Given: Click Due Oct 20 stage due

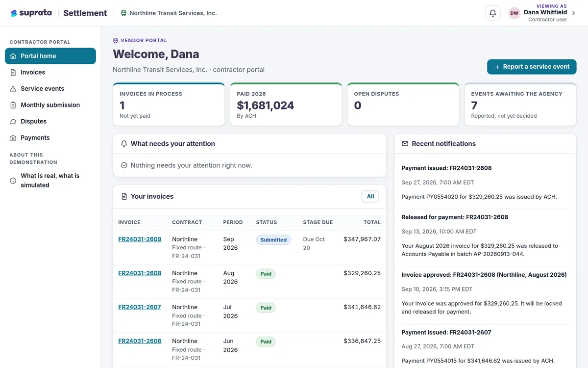Looking at the screenshot, I should [x=314, y=243].
